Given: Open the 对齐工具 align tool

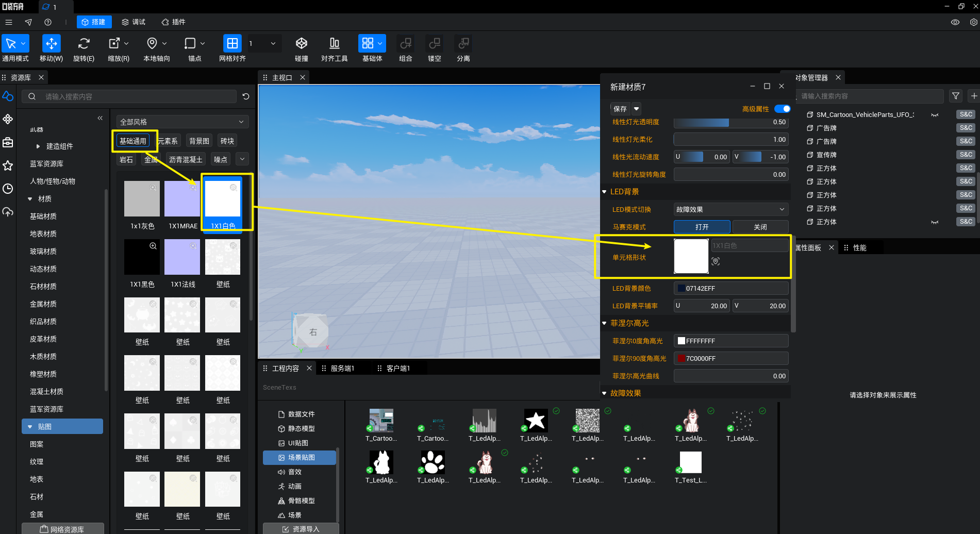Looking at the screenshot, I should pos(335,44).
